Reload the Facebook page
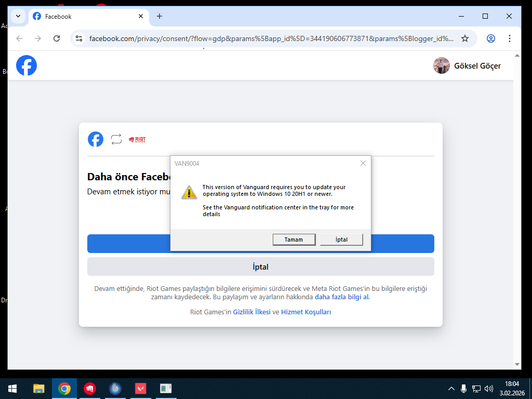Viewport: 532px width, 399px height. click(x=57, y=38)
